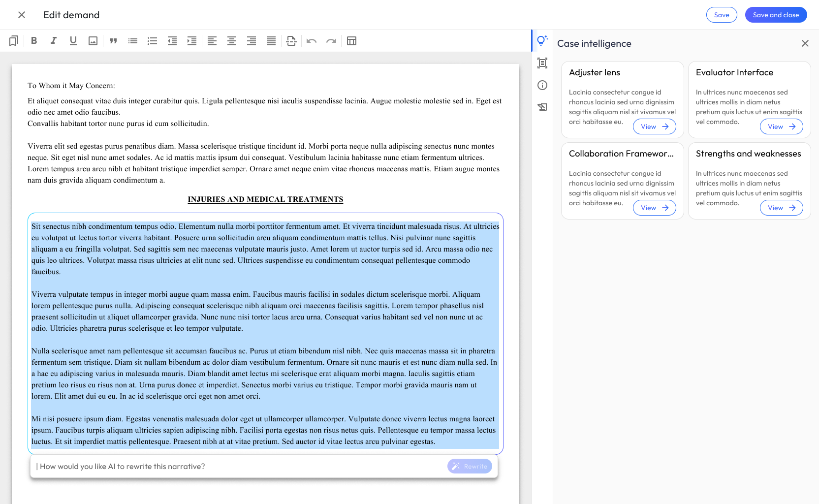The height and width of the screenshot is (504, 819).
Task: View the Strengths and weaknesses card
Action: click(x=782, y=208)
